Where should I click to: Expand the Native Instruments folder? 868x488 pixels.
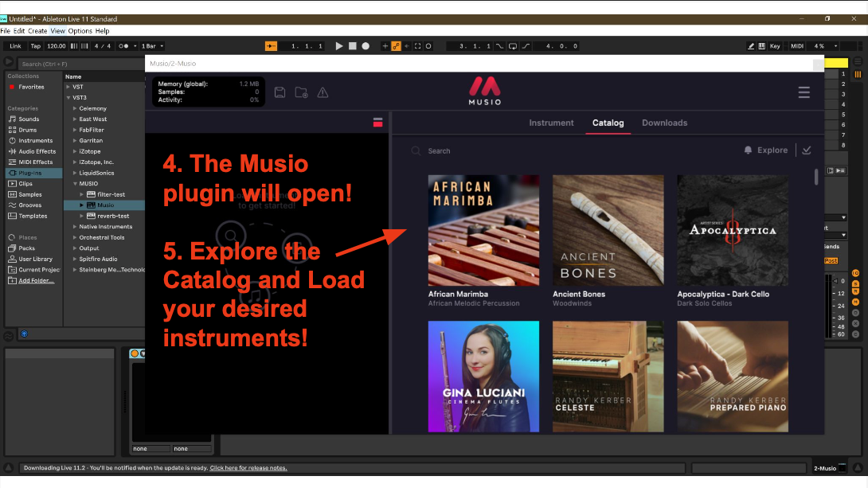click(75, 227)
